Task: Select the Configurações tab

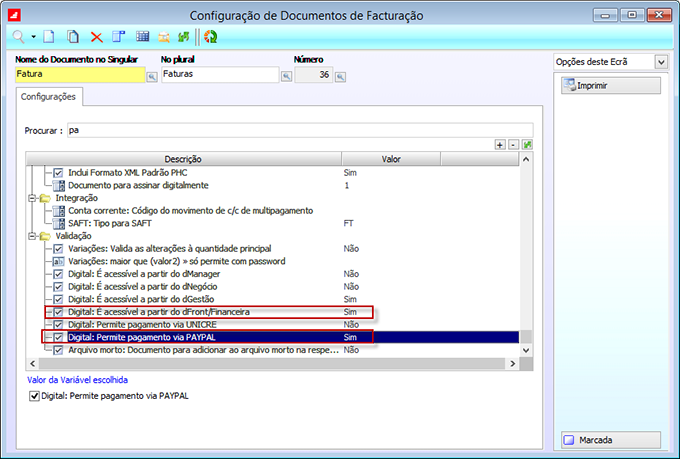Action: point(48,97)
